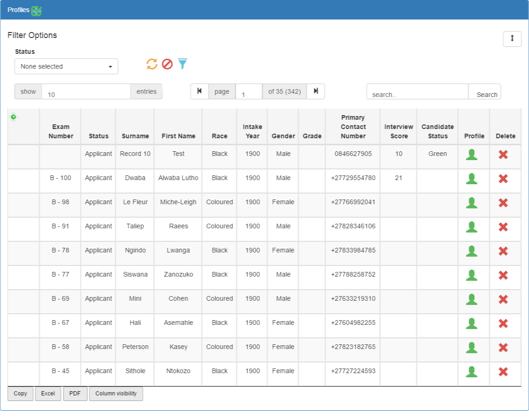Viewport: 529px width, 420px height.
Task: Sort by Interview Score column header
Action: 399,131
